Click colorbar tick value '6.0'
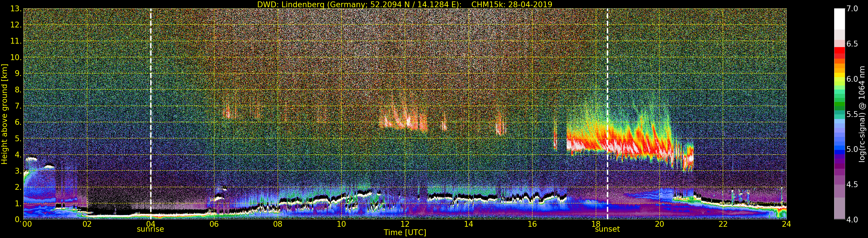 (x=852, y=79)
